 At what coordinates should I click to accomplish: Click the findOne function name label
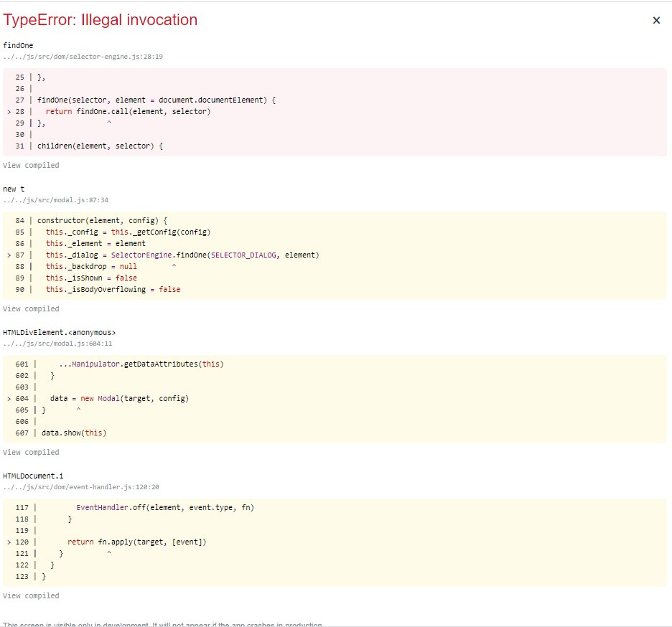coord(18,45)
